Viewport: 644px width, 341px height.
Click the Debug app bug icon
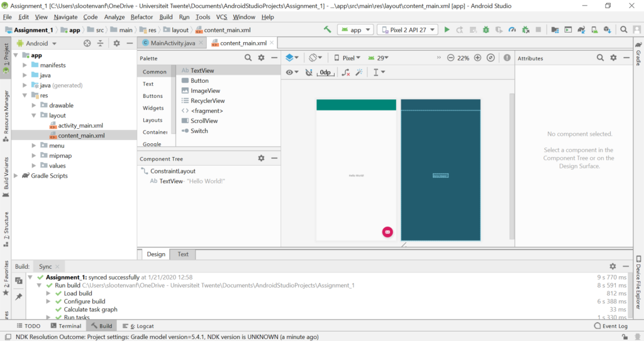[486, 30]
